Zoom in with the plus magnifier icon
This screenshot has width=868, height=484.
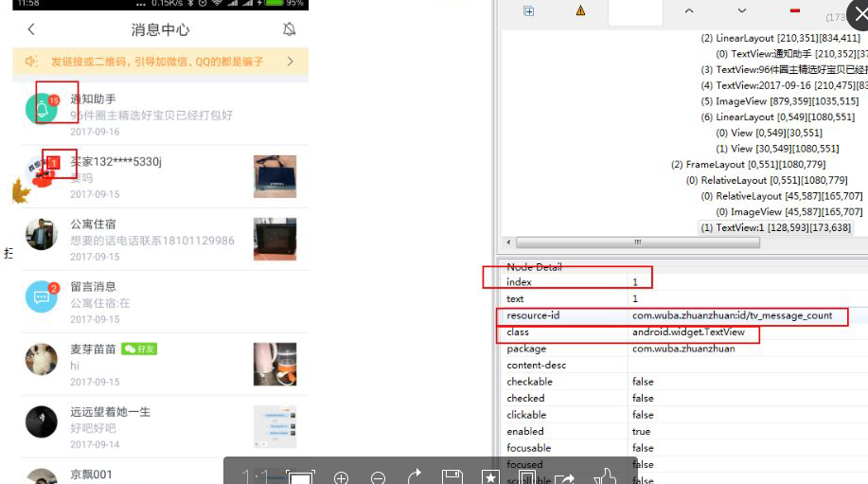[x=341, y=477]
